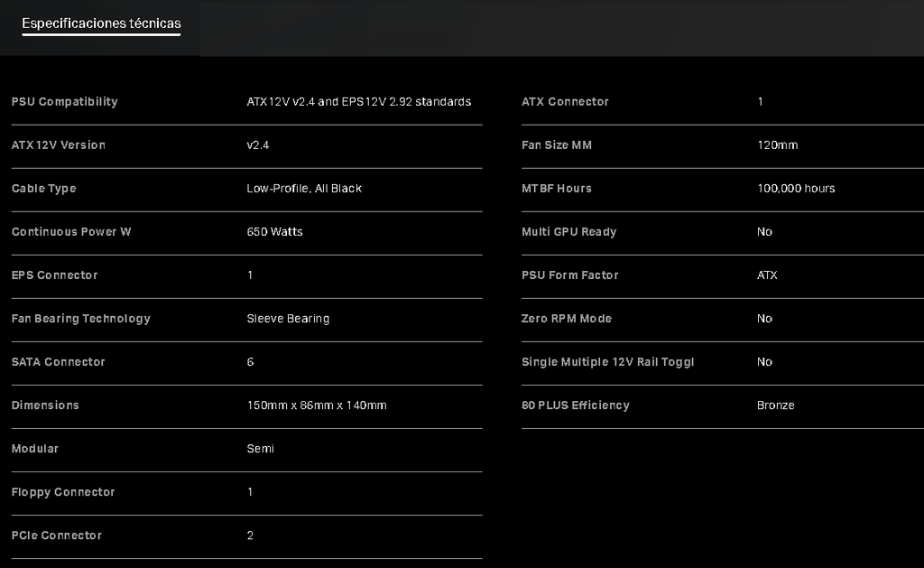Click the PSU Compatibility label
Screen dimensions: 924x568
[x=64, y=102]
